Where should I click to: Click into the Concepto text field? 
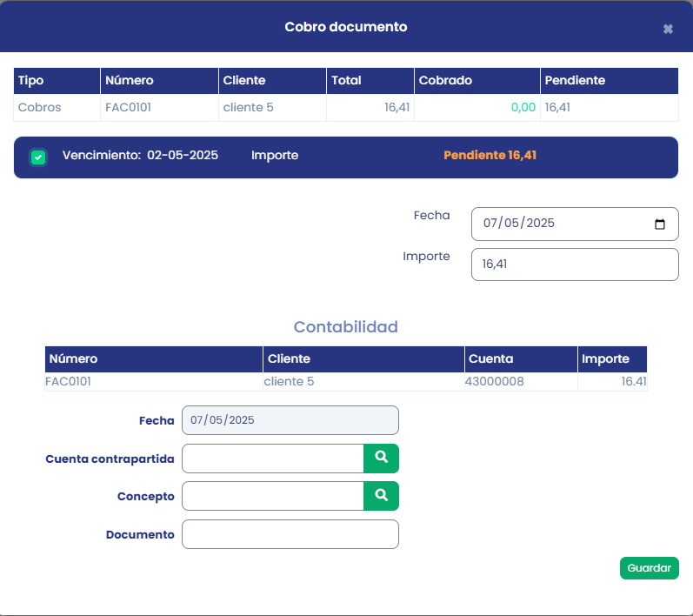click(272, 496)
